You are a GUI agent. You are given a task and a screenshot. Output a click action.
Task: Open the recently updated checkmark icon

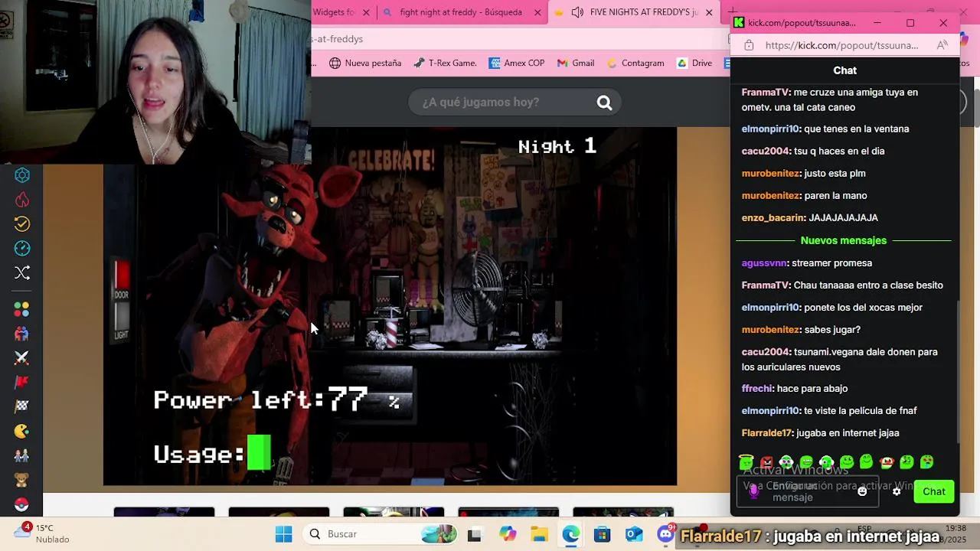22,224
